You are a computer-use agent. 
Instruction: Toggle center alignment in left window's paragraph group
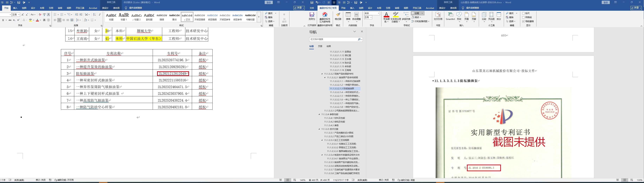59,20
